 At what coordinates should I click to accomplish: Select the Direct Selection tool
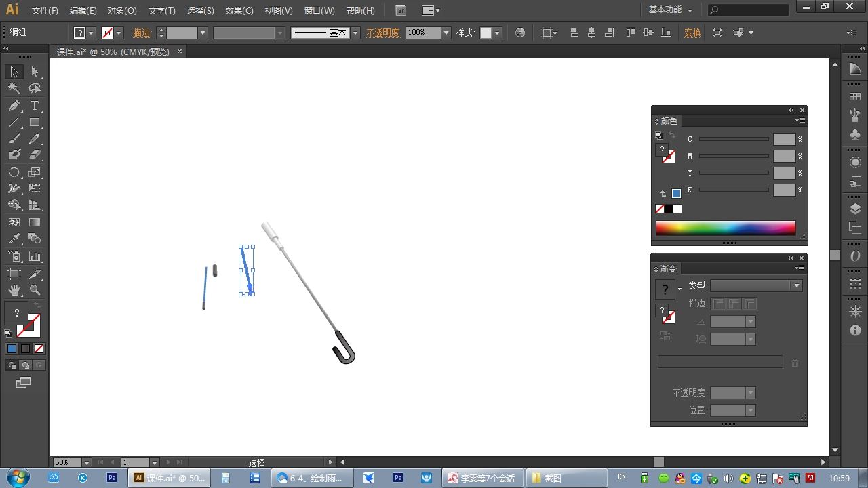pyautogui.click(x=35, y=72)
